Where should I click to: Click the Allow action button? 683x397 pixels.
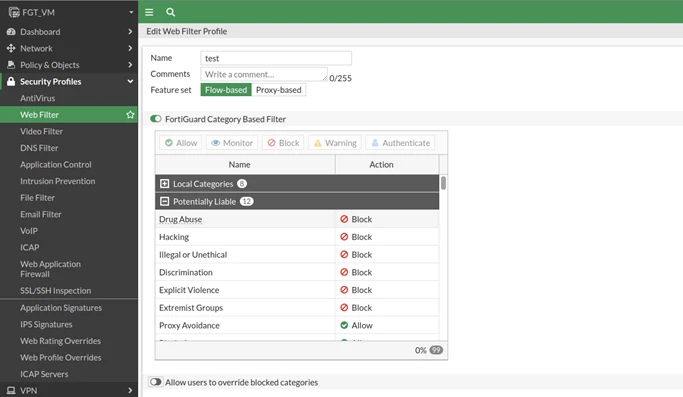pos(180,143)
